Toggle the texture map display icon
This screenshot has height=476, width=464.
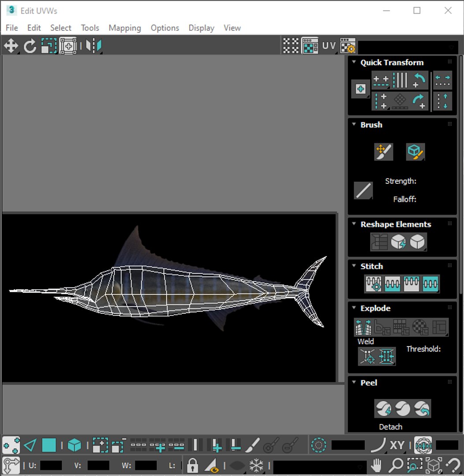(310, 46)
